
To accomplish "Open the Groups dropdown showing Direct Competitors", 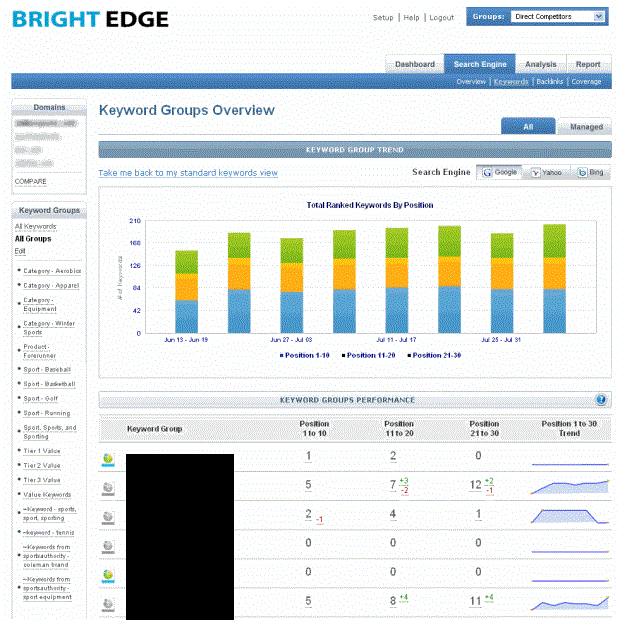I will tap(558, 17).
